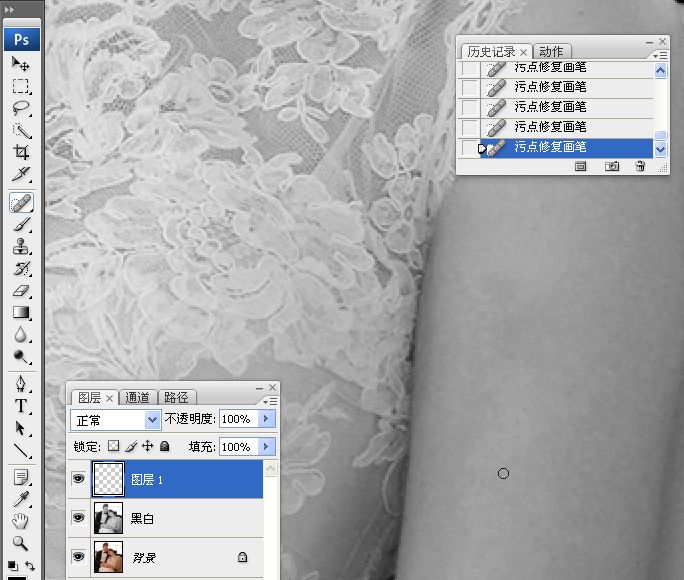This screenshot has width=684, height=580.
Task: Reset default foreground and background colors
Action: [x=13, y=566]
